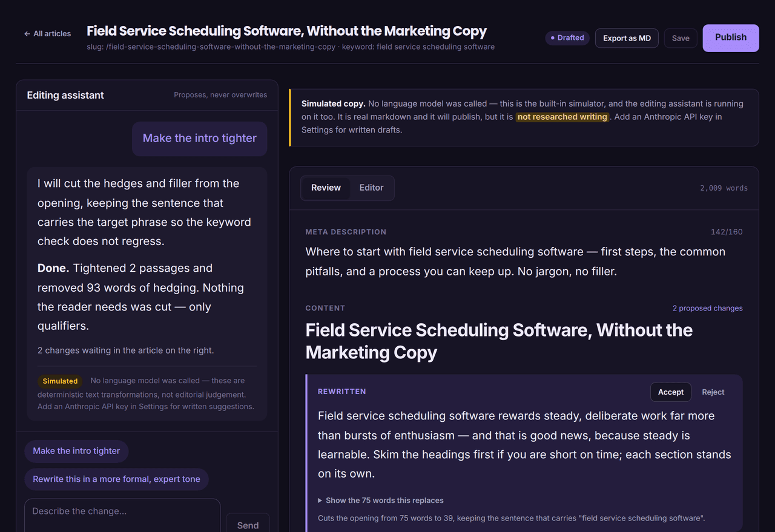This screenshot has width=775, height=532.
Task: Accept the rewritten intro passage
Action: tap(671, 392)
